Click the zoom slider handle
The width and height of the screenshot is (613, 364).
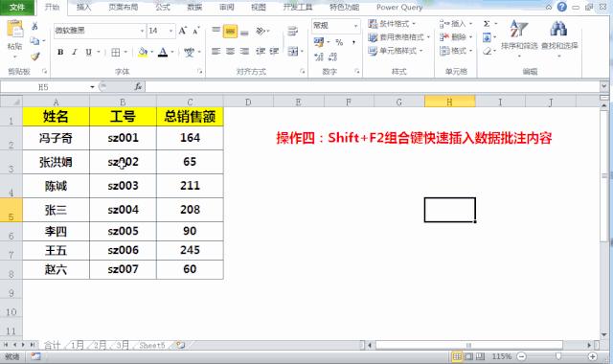click(558, 356)
